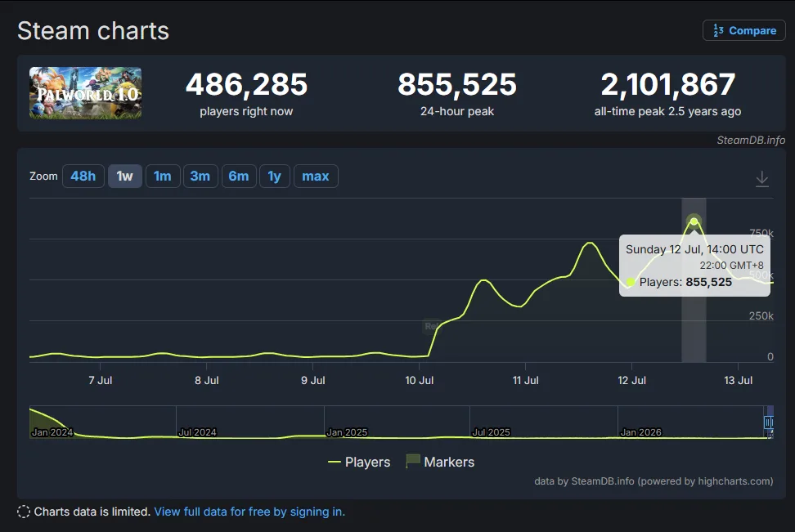Show the max zoom range
795x532 pixels.
pos(316,177)
